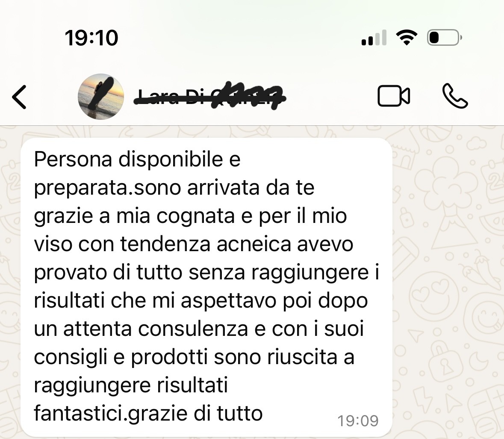
Task: Click the cellular signal bars icon
Action: (374, 38)
